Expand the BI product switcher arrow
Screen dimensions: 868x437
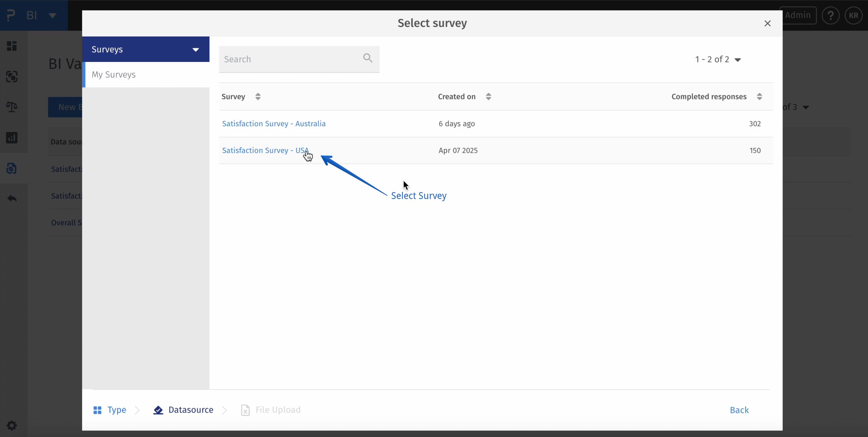(52, 15)
